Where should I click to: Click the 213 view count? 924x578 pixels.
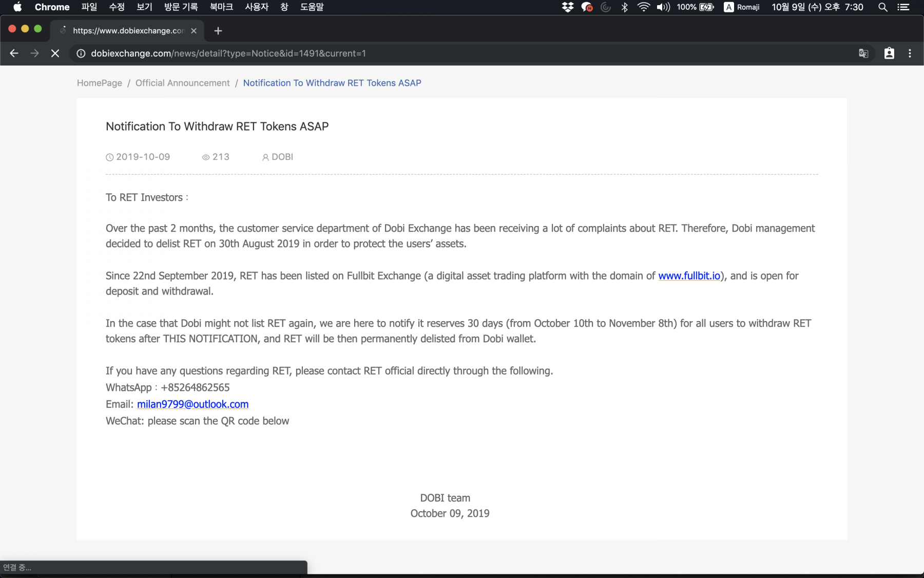216,157
